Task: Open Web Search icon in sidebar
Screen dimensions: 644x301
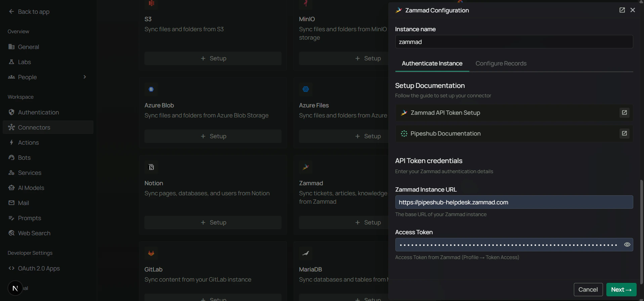Action: coord(11,233)
